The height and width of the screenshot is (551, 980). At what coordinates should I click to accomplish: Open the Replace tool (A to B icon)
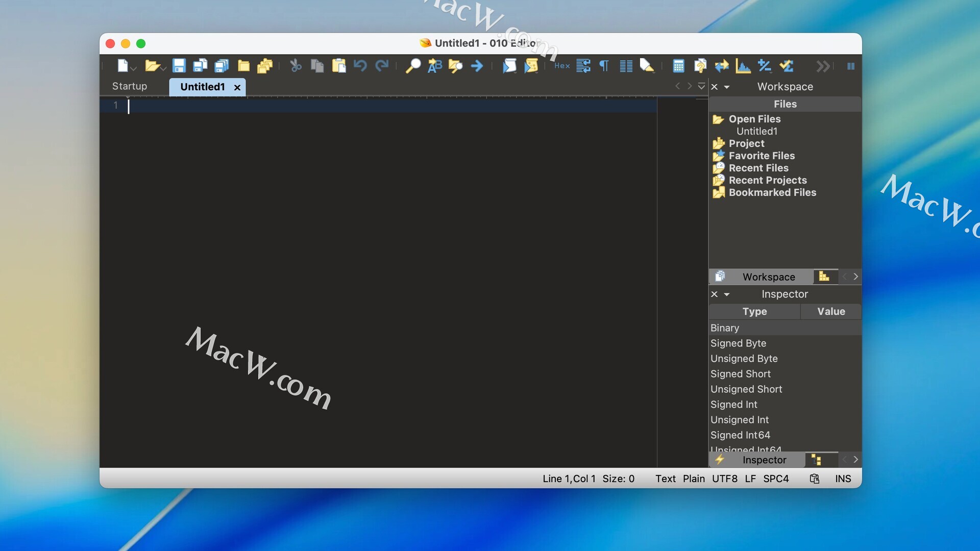coord(434,66)
